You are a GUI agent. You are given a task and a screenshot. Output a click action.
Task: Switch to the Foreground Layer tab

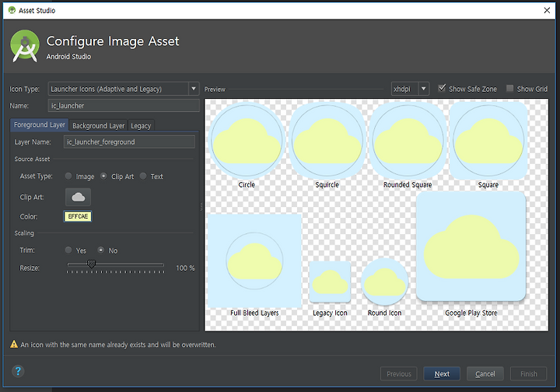click(40, 124)
